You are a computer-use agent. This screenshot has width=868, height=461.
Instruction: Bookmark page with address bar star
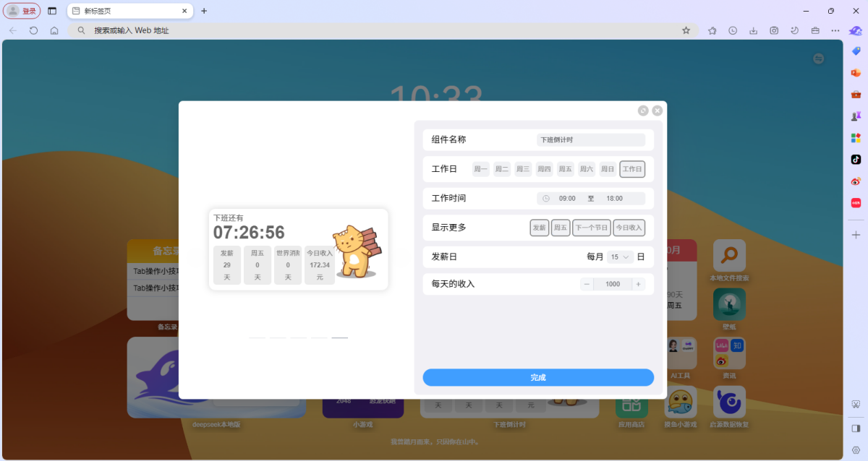686,30
